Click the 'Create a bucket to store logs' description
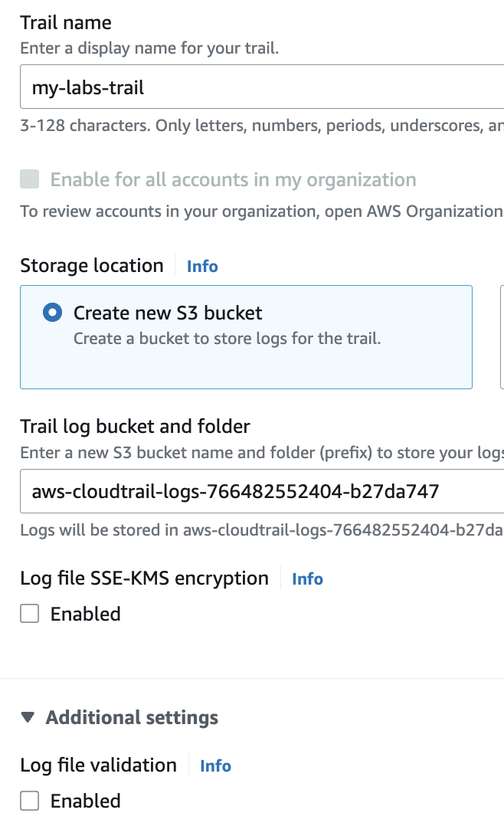 [227, 338]
